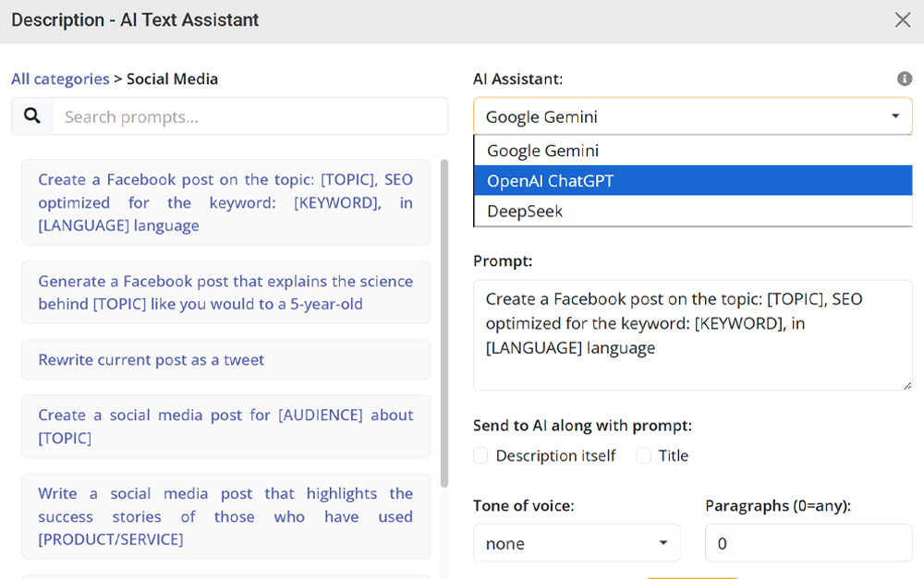
Task: Focus the Paragraphs number field
Action: (x=808, y=543)
